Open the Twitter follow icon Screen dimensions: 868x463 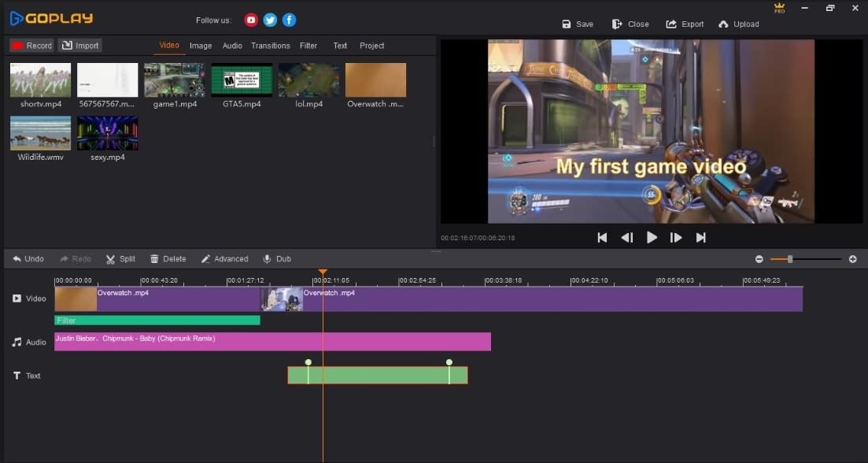(270, 20)
